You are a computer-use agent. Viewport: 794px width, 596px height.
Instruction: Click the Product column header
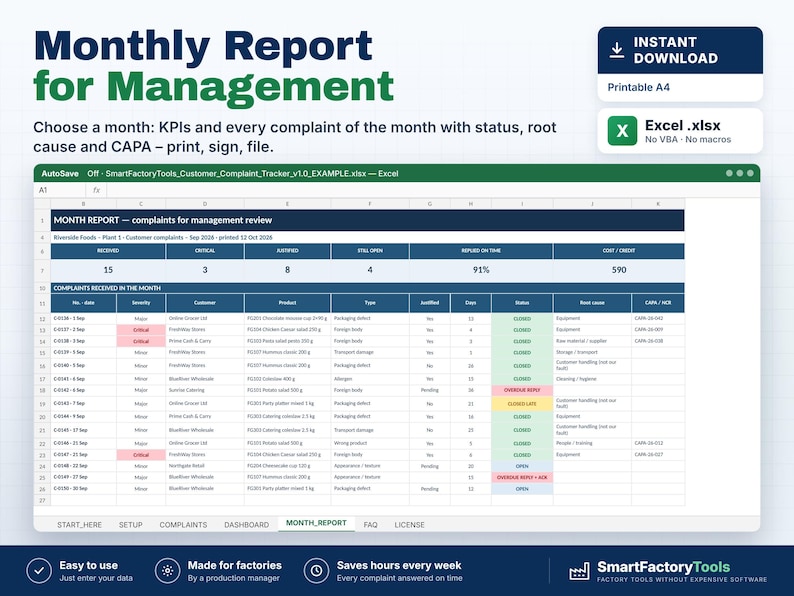point(287,303)
